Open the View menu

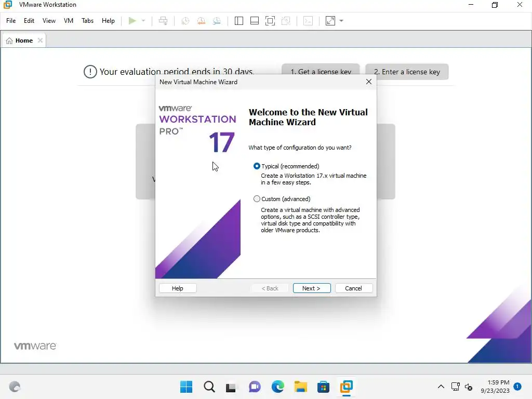(49, 21)
